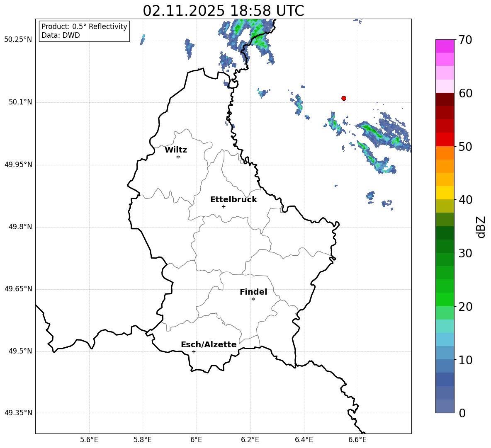Click the 20 colorbar tick label

(465, 306)
